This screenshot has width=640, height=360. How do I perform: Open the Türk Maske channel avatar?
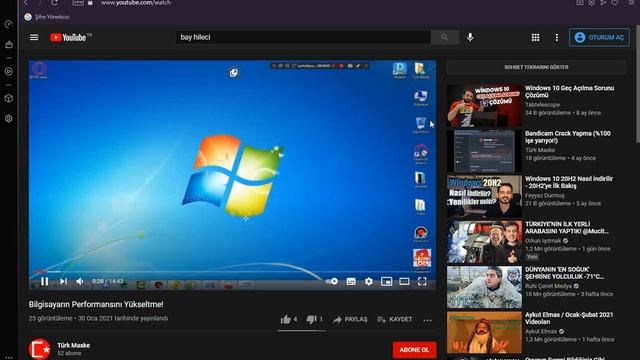[40, 349]
